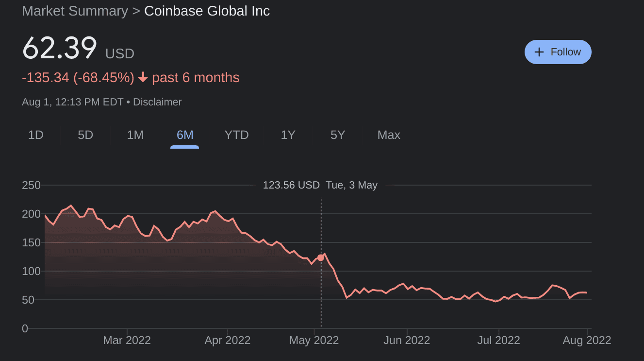Switch to the YTD tab
Image resolution: width=644 pixels, height=361 pixels.
[x=236, y=135]
